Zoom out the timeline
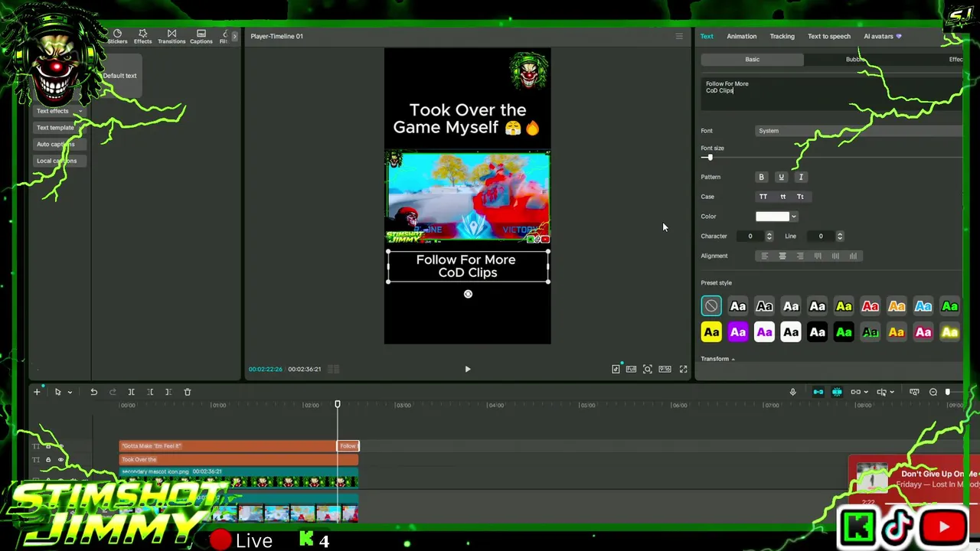980x551 pixels. tap(933, 392)
